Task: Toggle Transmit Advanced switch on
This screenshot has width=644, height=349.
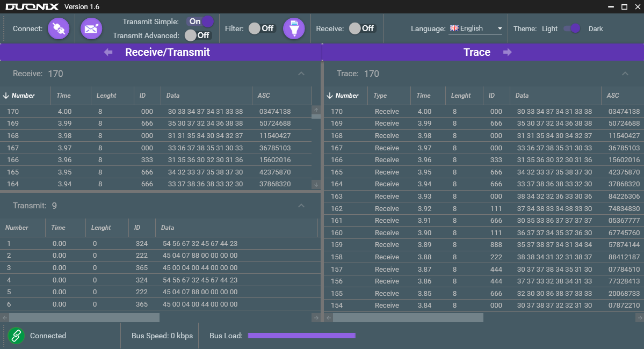Action: point(198,35)
